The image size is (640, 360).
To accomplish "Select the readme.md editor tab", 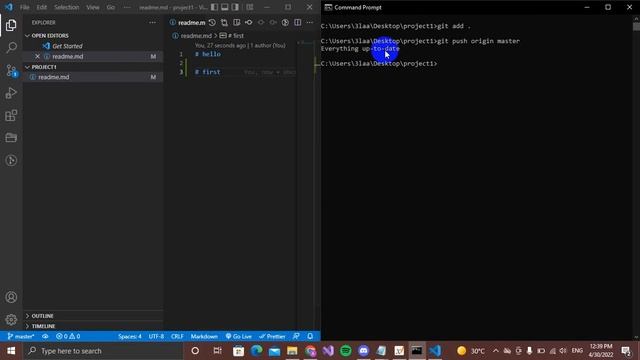I will [x=187, y=22].
